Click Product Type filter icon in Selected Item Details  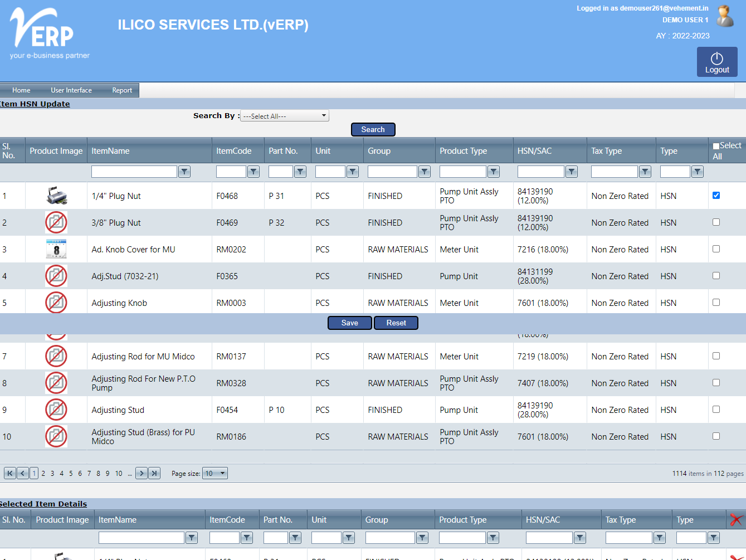(493, 538)
